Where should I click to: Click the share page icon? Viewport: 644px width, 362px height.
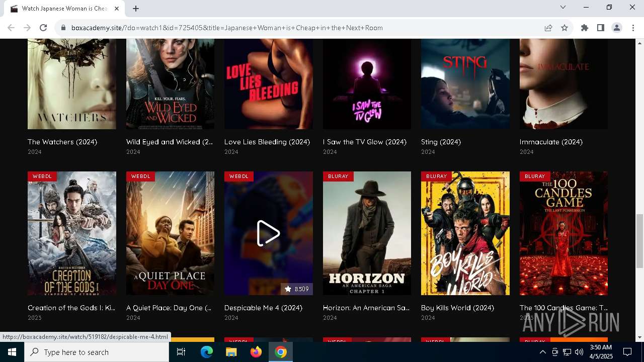[x=548, y=28]
